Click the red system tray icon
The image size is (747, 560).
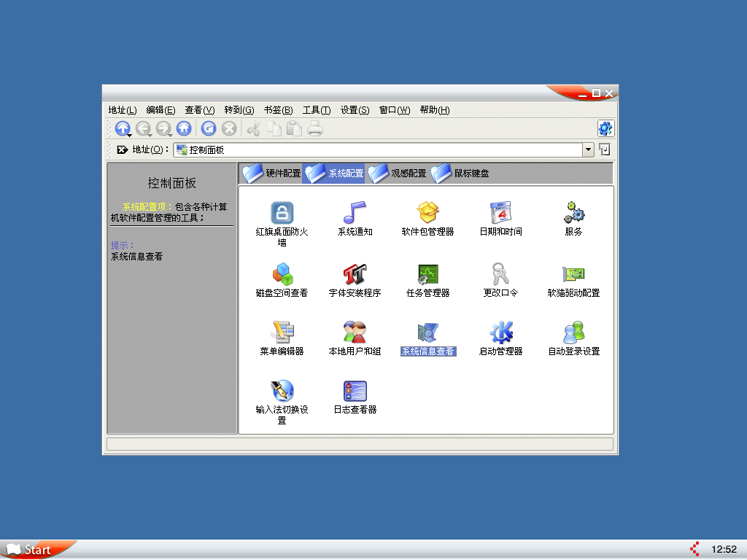pos(695,549)
